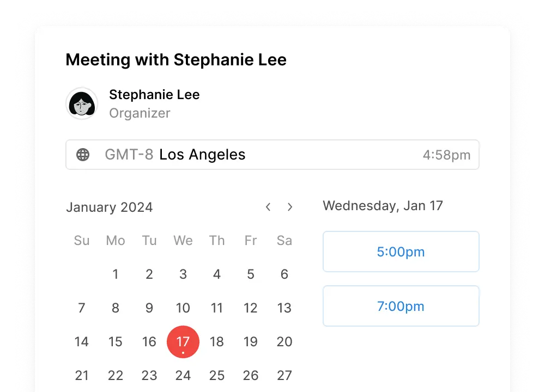Select the 5:00pm time slot
This screenshot has width=545, height=392.
point(401,252)
